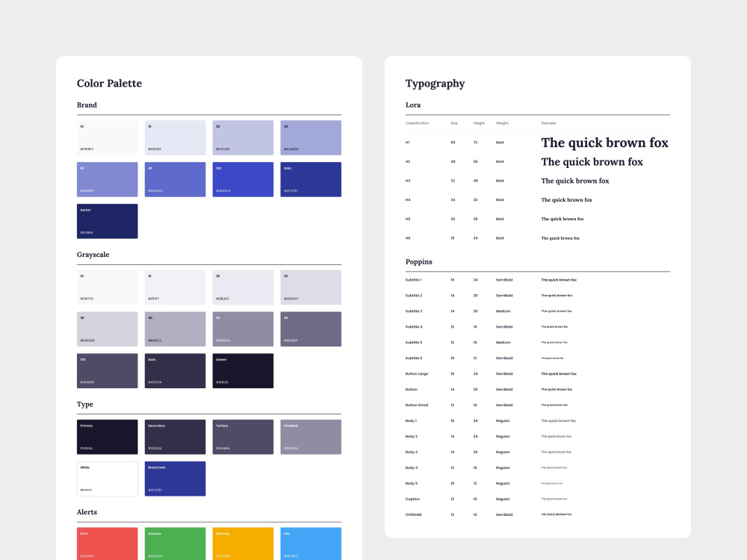This screenshot has height=560, width=747.
Task: Select the Brand Darker navy swatch
Action: (x=107, y=222)
